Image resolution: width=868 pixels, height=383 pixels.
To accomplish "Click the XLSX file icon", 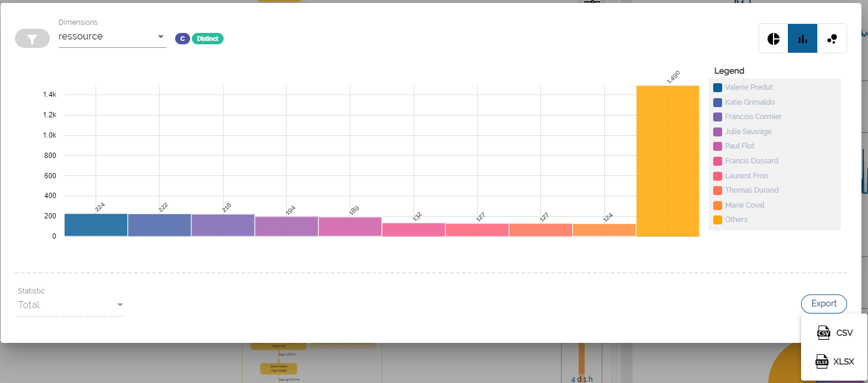I will 823,361.
